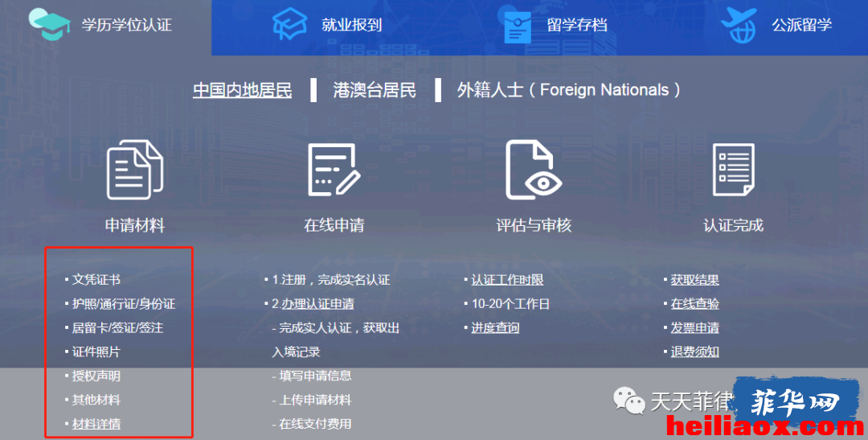
Task: Click the 评估与审核 heading
Action: [534, 225]
